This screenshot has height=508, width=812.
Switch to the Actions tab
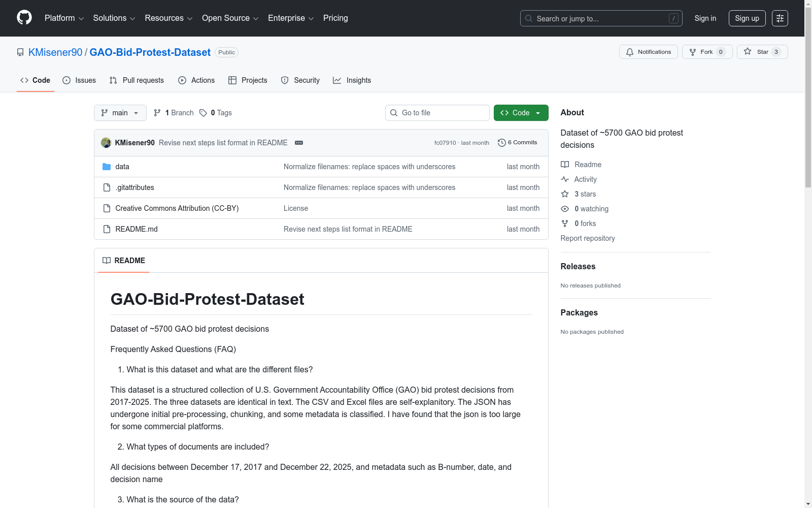click(196, 80)
